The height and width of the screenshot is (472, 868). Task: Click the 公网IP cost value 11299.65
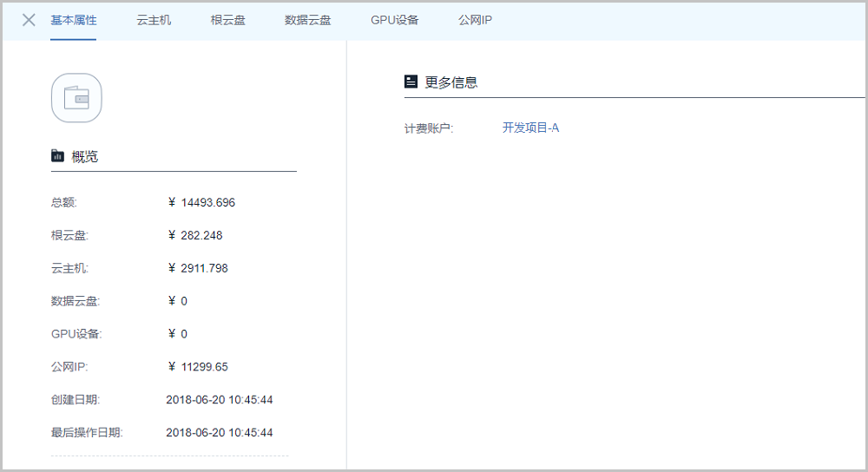click(204, 367)
